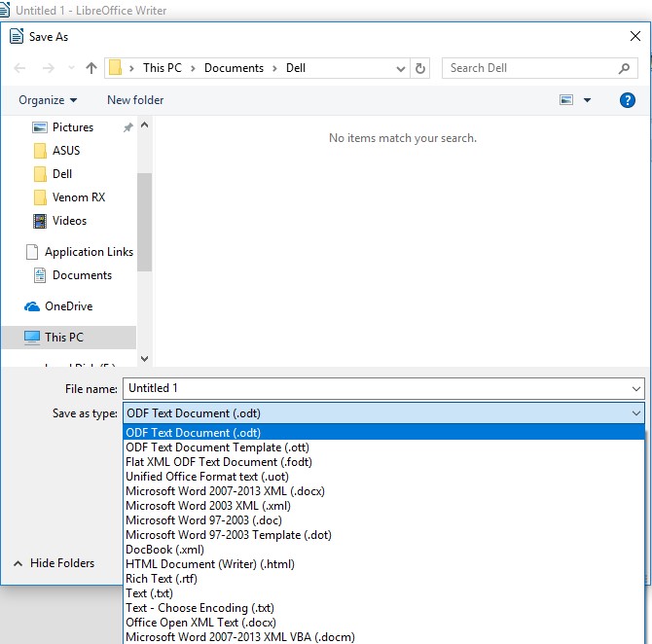Expand the chevron after This PC breadcrumb
The image size is (652, 644).
193,69
